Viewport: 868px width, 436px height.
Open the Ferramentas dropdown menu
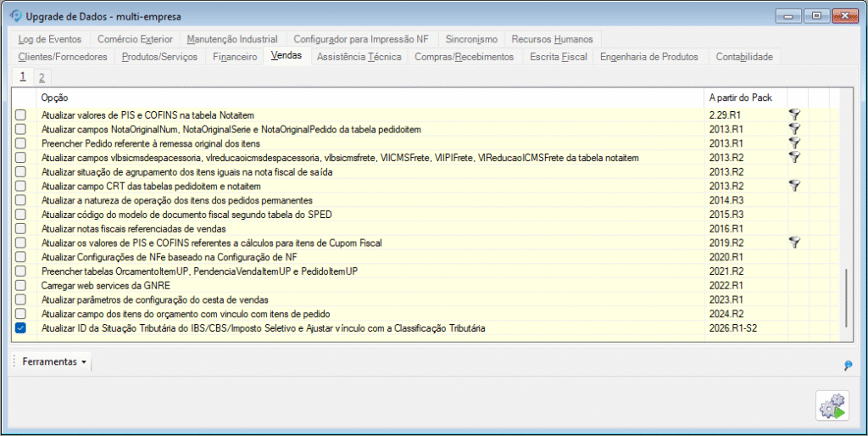tap(54, 362)
